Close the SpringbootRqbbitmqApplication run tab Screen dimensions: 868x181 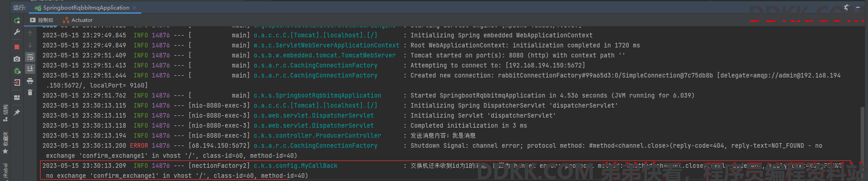134,8
